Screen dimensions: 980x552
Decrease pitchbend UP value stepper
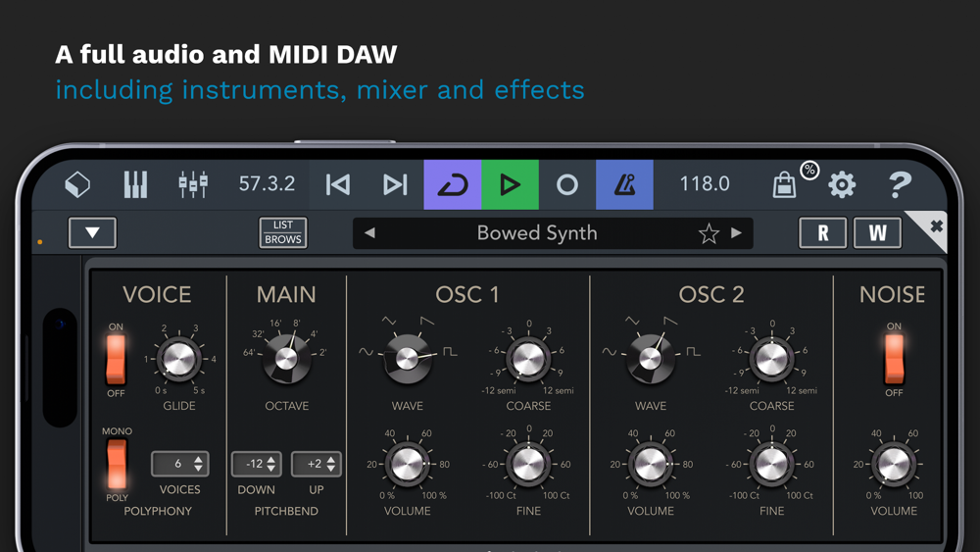[330, 469]
